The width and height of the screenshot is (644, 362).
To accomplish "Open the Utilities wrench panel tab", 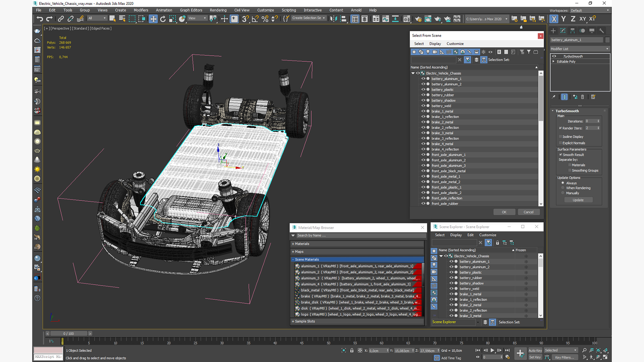I will [601, 31].
